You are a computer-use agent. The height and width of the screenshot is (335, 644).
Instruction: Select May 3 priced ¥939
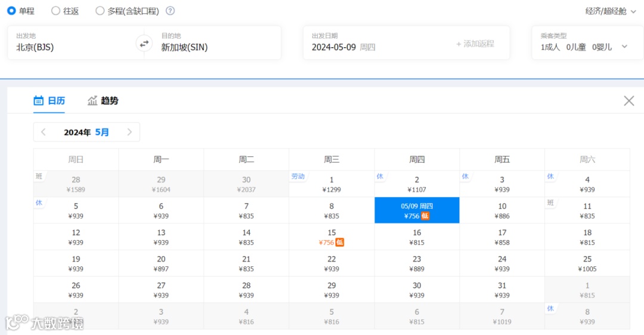click(502, 184)
